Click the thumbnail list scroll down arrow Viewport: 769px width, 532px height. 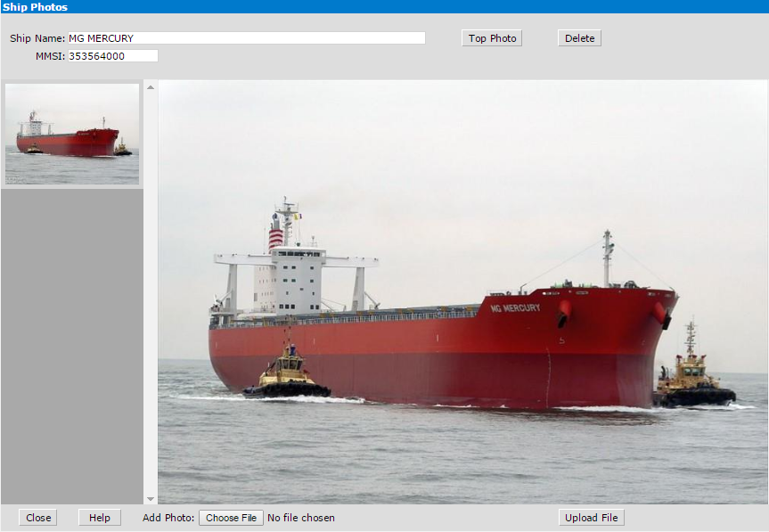(x=151, y=499)
